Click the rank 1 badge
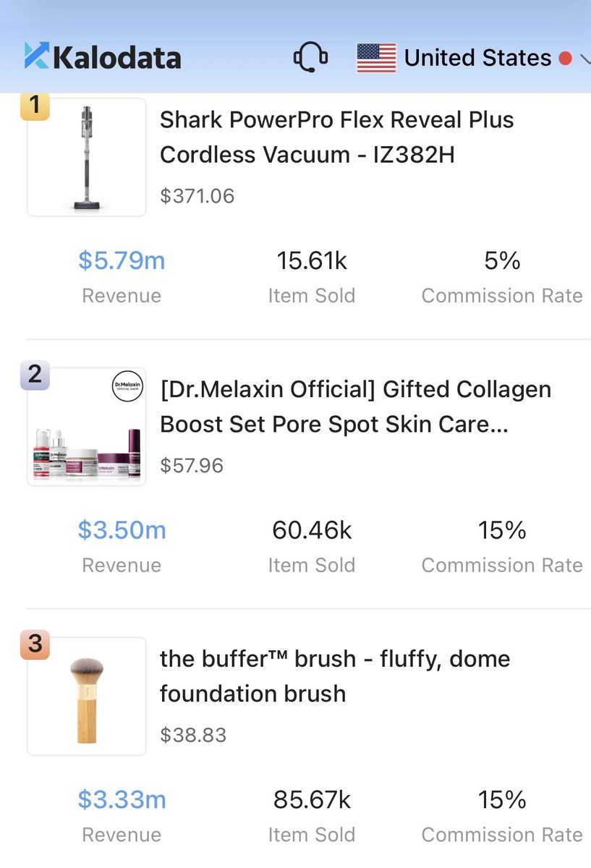The width and height of the screenshot is (591, 868). point(35,106)
